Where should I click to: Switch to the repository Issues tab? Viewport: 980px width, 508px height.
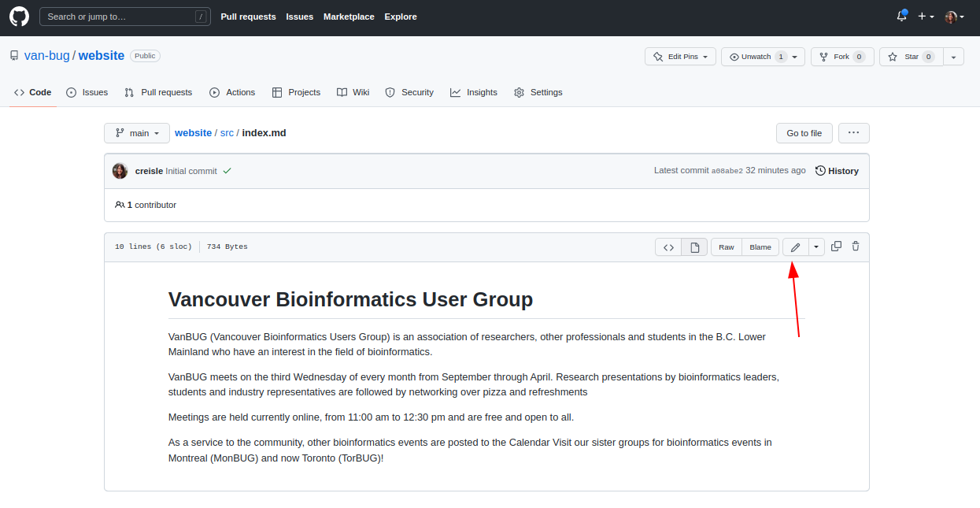pyautogui.click(x=87, y=92)
